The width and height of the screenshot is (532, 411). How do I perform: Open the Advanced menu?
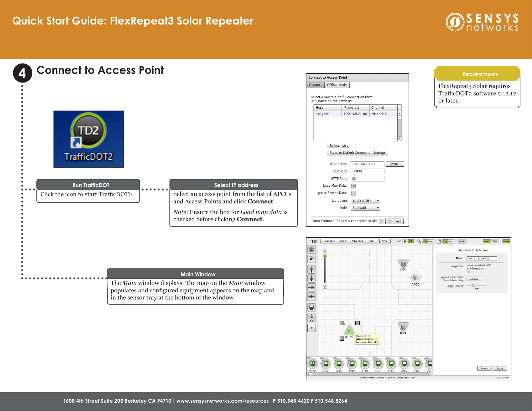click(357, 241)
